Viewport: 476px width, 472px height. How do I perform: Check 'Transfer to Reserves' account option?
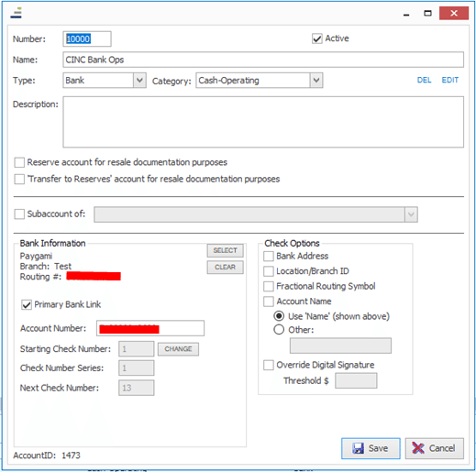click(19, 180)
